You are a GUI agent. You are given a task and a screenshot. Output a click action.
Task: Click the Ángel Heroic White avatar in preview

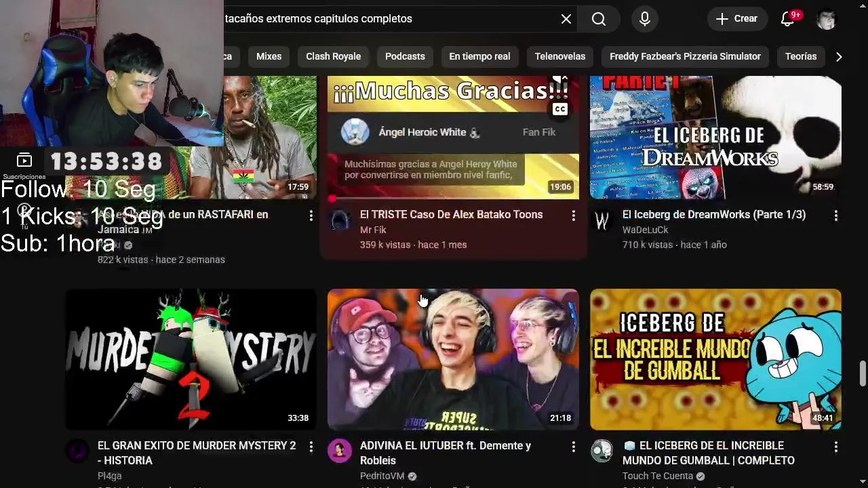click(355, 132)
